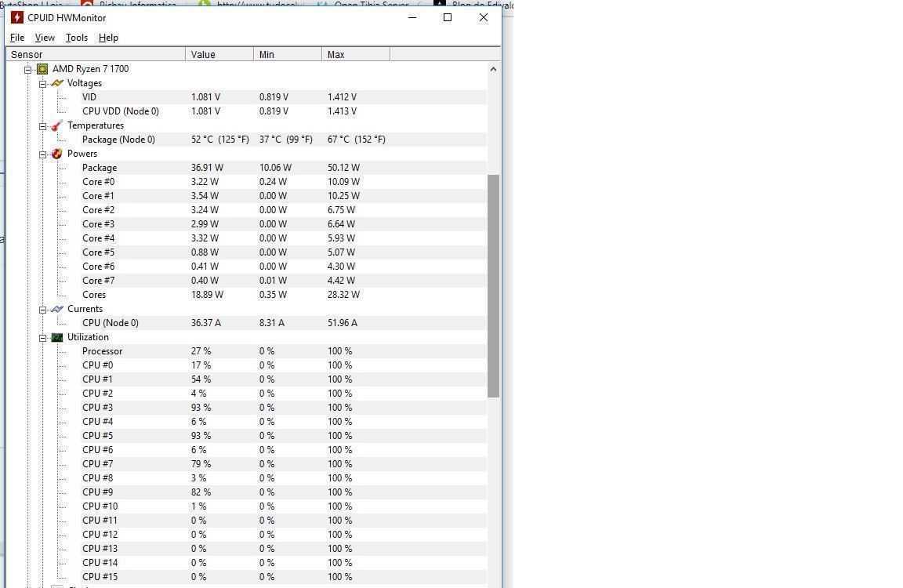This screenshot has height=588, width=903.
Task: Click the Powers flame icon
Action: click(x=57, y=154)
